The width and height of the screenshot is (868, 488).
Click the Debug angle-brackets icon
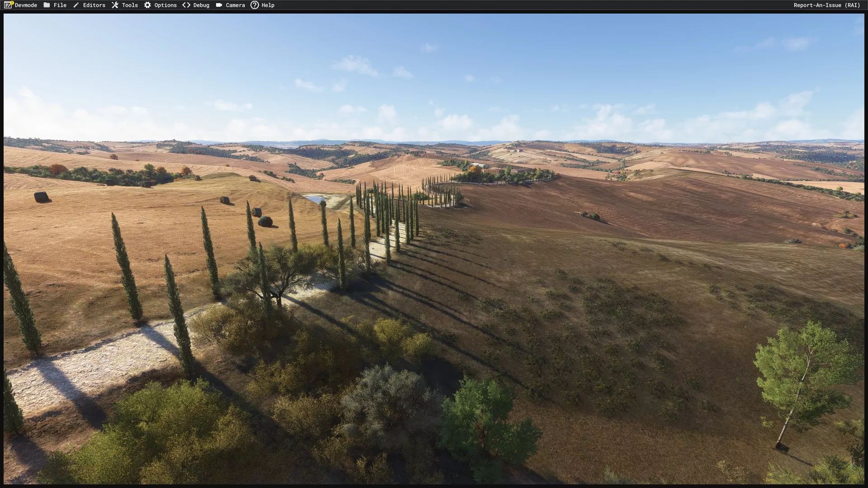click(x=186, y=5)
